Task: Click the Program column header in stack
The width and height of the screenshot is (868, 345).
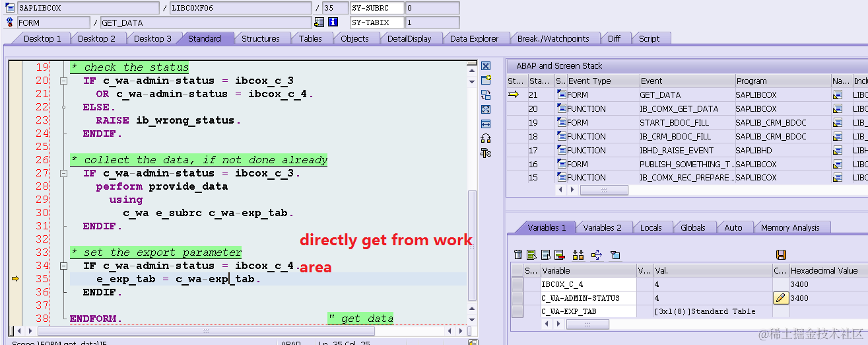Action: pyautogui.click(x=783, y=81)
